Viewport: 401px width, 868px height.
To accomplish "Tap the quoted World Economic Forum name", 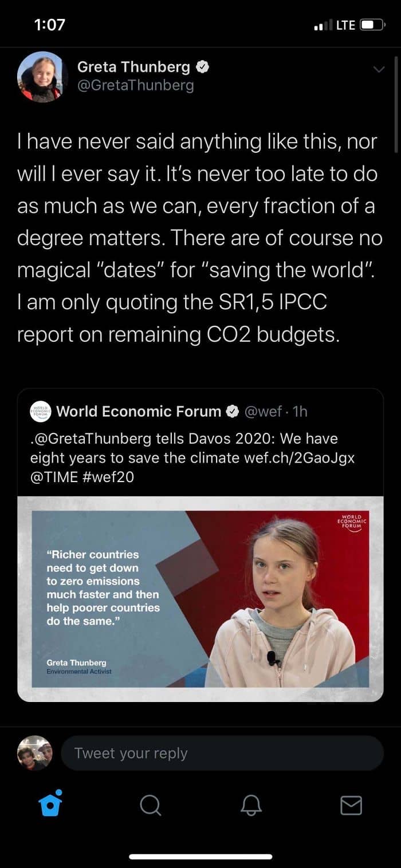I will (139, 411).
